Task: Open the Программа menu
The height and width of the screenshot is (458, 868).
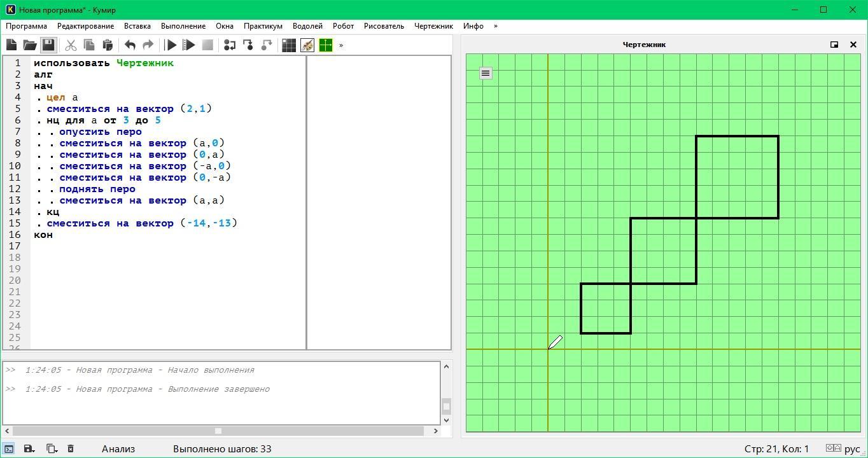Action: point(26,26)
